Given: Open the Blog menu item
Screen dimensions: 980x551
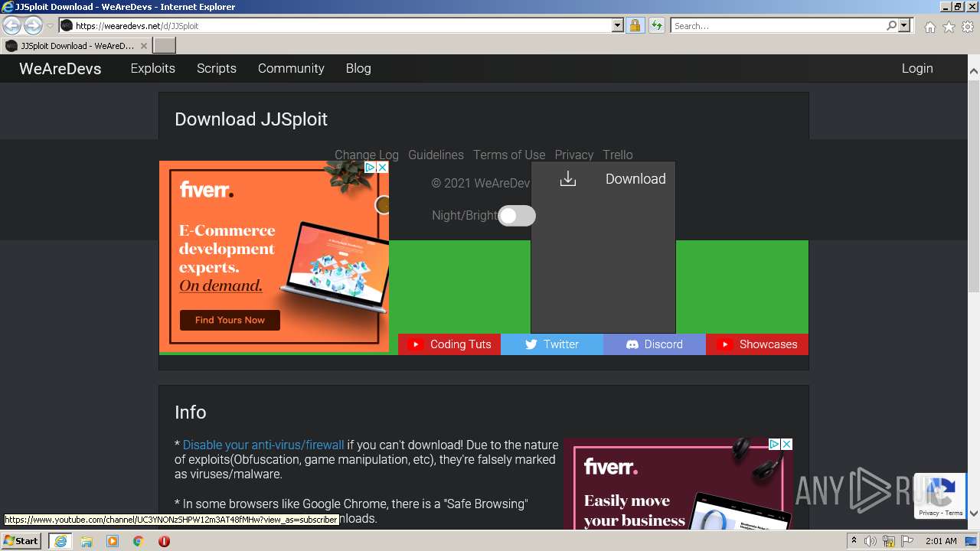Looking at the screenshot, I should coord(358,68).
